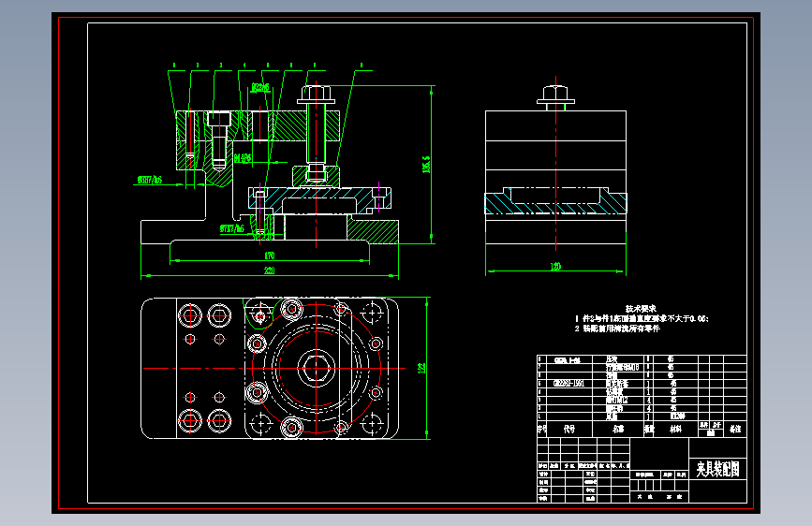Select the second technical requirement line
The image size is (812, 526).
(x=617, y=329)
